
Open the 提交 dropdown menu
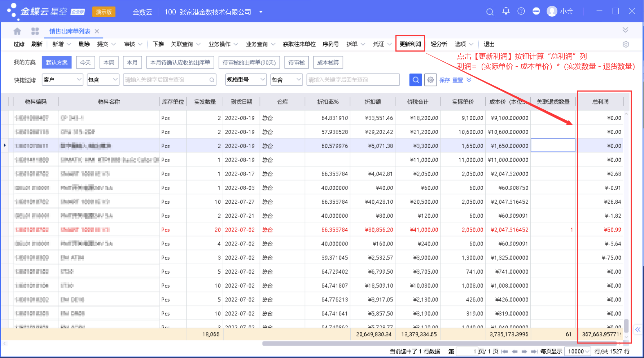click(106, 44)
